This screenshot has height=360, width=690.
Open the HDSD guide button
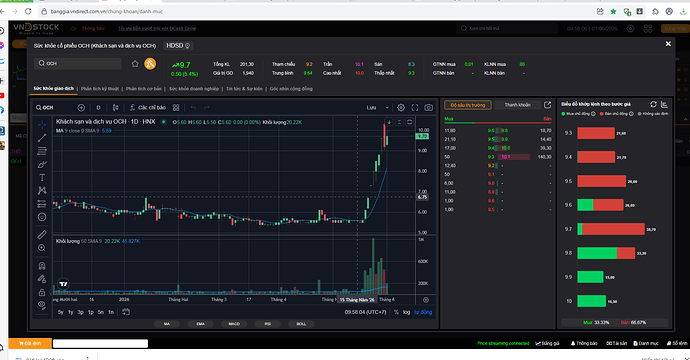point(178,45)
